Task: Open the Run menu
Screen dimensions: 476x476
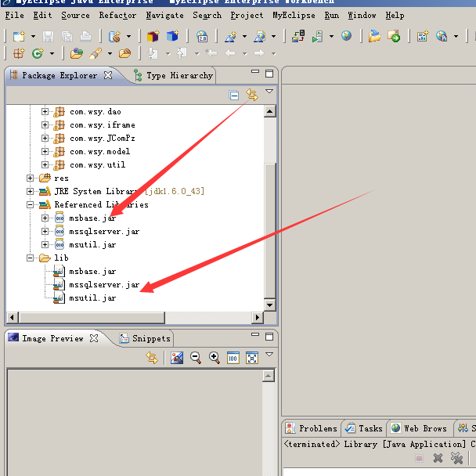Action: tap(331, 15)
